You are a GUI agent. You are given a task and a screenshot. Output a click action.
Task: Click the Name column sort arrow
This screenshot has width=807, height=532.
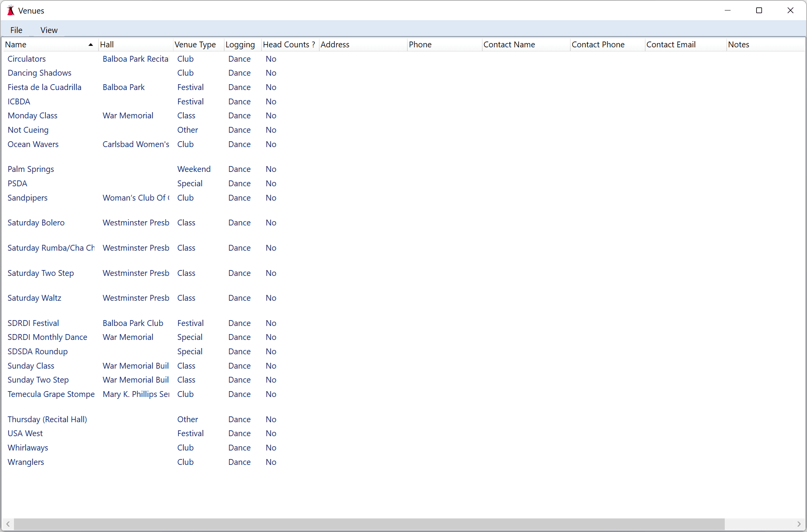click(x=90, y=45)
